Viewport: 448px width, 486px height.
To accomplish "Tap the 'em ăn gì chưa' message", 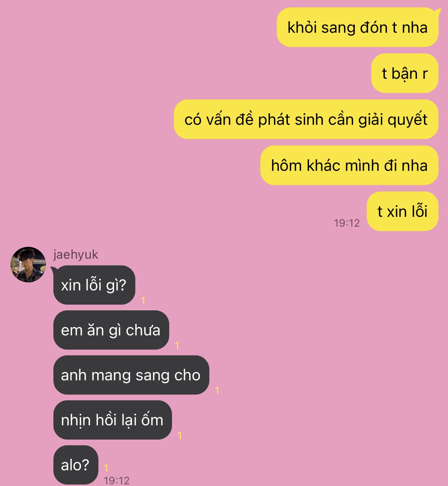I will pos(111,330).
